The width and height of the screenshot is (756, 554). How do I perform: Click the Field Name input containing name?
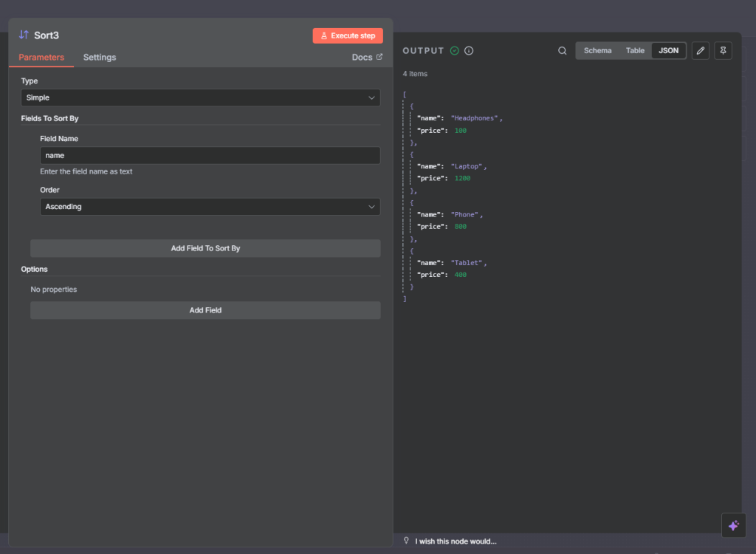point(210,155)
